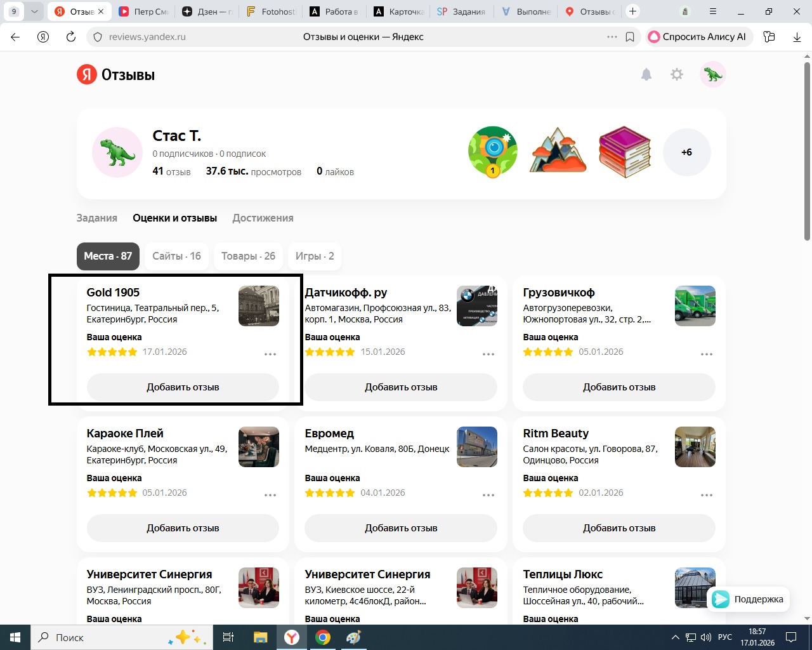Open the Задания section of the profile
812x650 pixels.
[x=97, y=218]
